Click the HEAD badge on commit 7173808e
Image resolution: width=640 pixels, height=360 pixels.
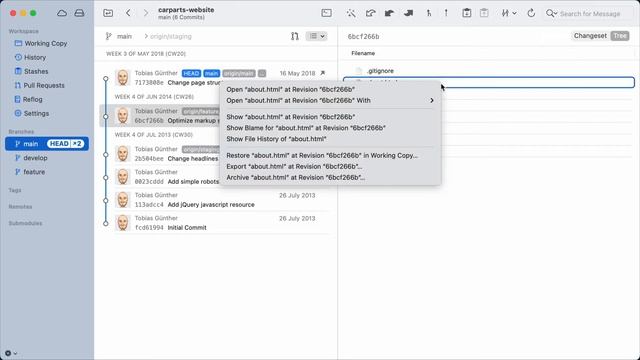[x=191, y=73]
